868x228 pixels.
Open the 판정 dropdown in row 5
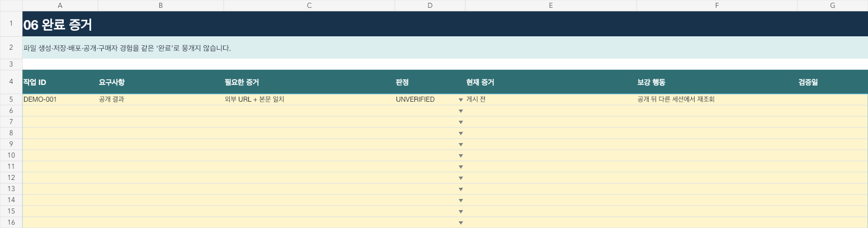point(461,100)
